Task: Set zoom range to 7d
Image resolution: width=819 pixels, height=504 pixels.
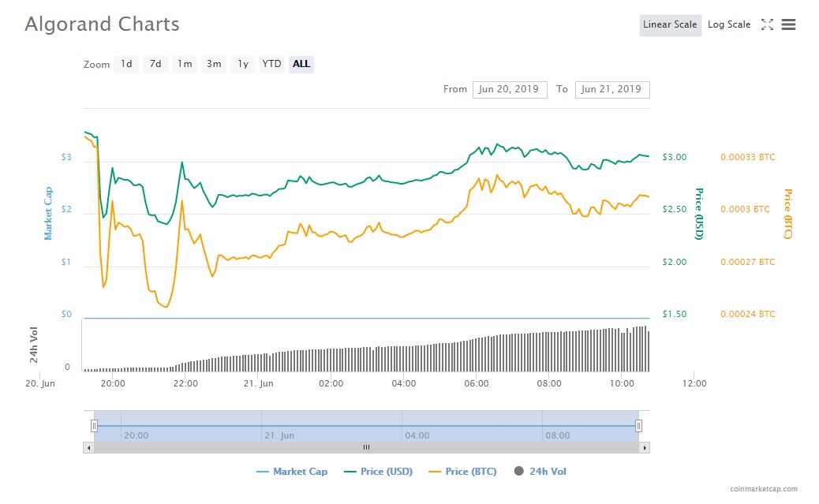Action: tap(155, 64)
